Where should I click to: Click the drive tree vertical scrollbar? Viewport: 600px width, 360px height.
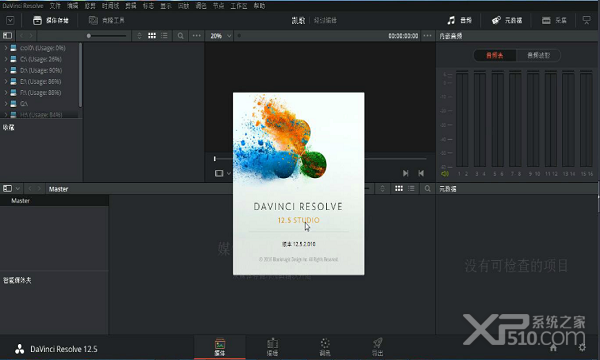click(80, 75)
